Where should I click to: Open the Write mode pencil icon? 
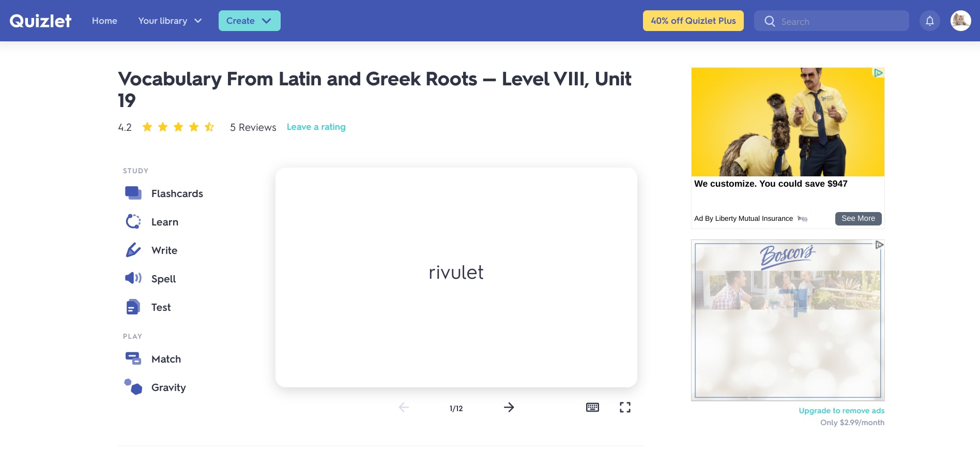[133, 250]
